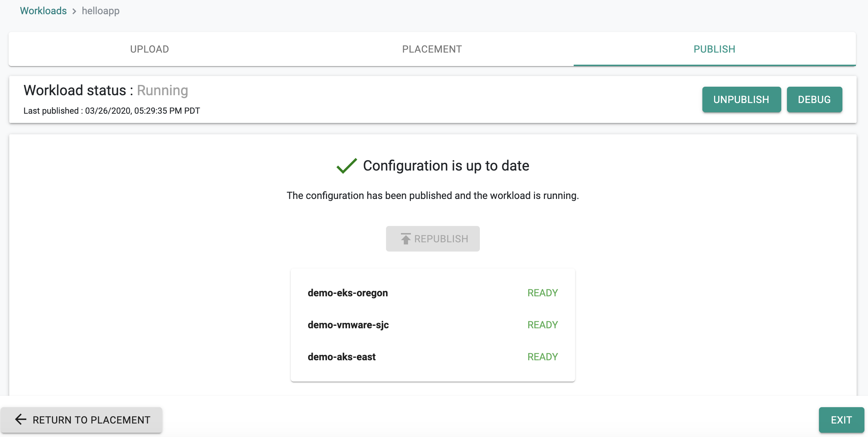Image resolution: width=868 pixels, height=437 pixels.
Task: Select the demo-vmware-sjc cluster name
Action: click(348, 325)
